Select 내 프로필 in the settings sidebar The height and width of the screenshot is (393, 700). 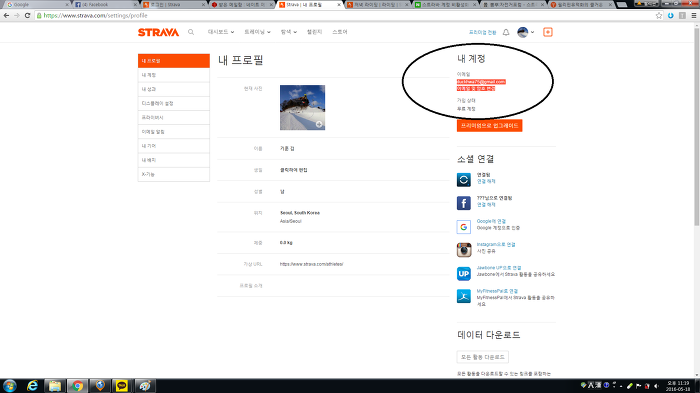pos(174,61)
